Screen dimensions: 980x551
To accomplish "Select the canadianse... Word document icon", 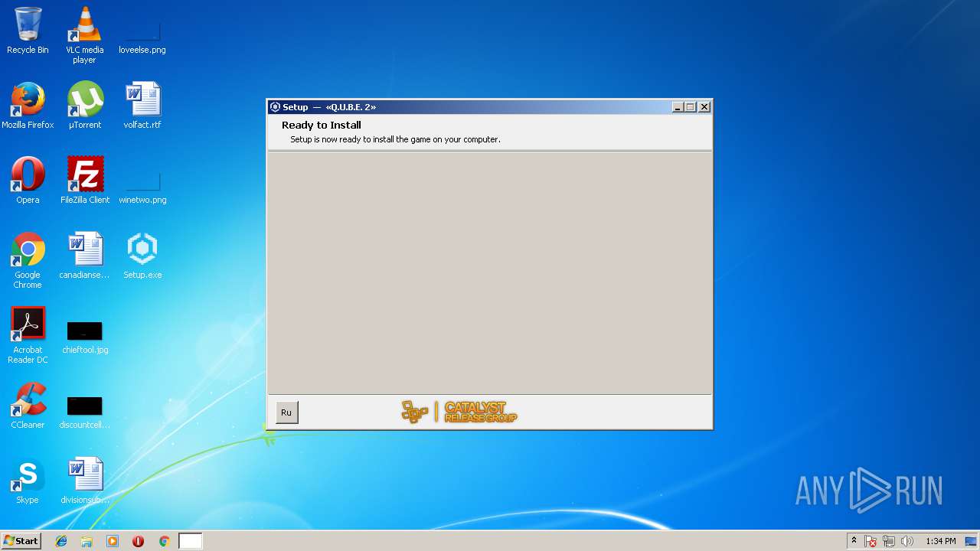I will point(85,256).
